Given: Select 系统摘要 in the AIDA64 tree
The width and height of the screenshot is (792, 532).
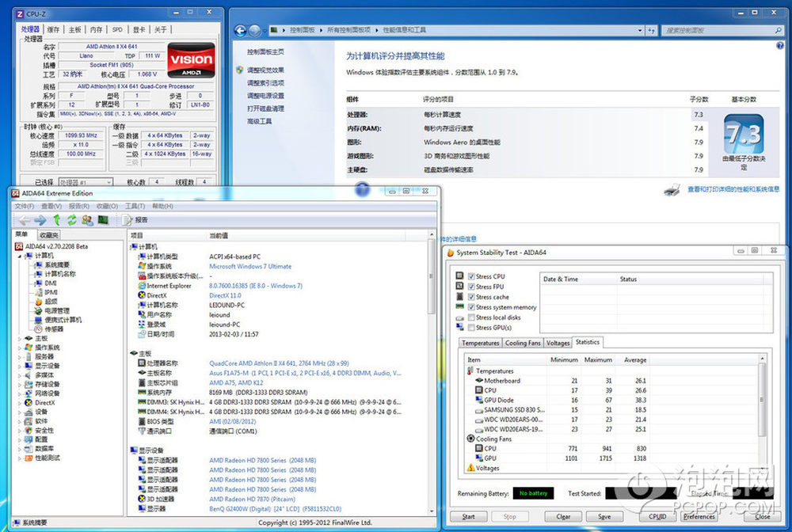Looking at the screenshot, I should [x=57, y=265].
